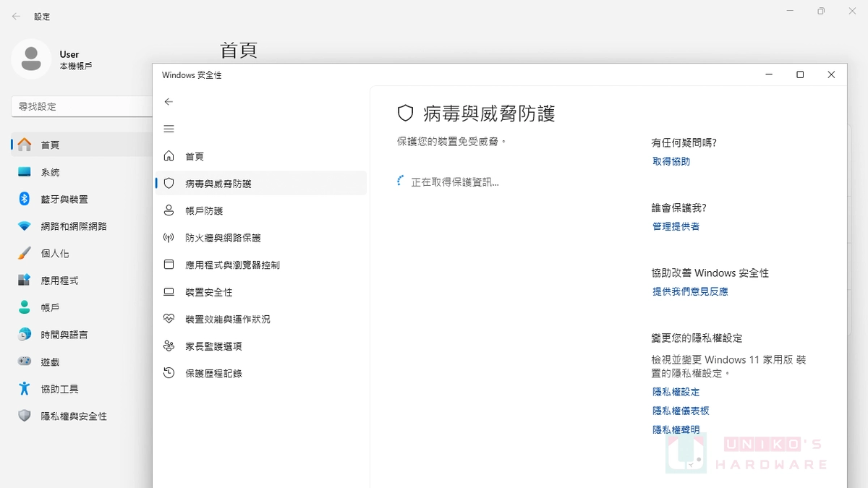
Task: Select 家長監護選項 in the sidebar
Action: pos(260,346)
